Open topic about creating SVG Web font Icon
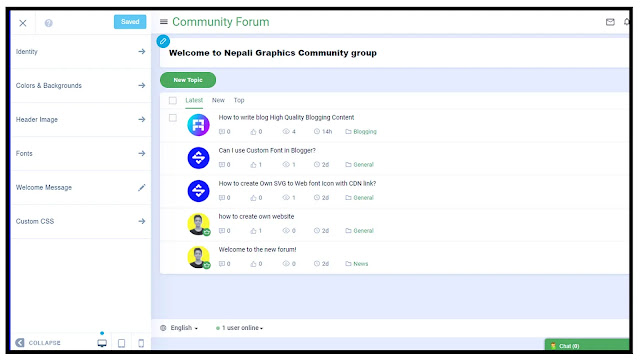Screen dimensions: 640x360 297,183
